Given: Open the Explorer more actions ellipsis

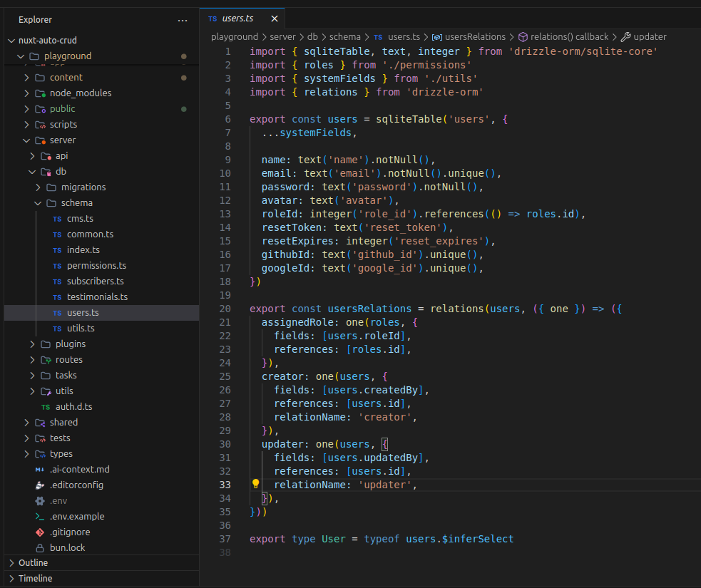Looking at the screenshot, I should (183, 20).
